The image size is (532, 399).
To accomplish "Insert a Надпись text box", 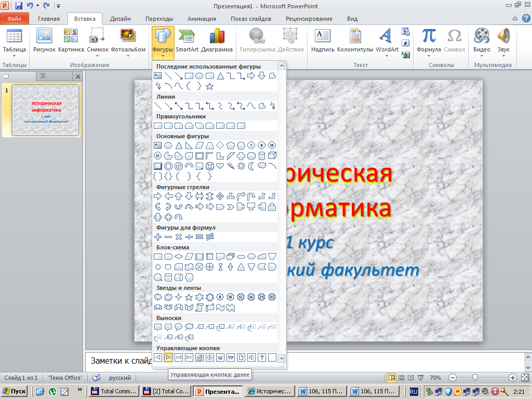I will [x=323, y=41].
